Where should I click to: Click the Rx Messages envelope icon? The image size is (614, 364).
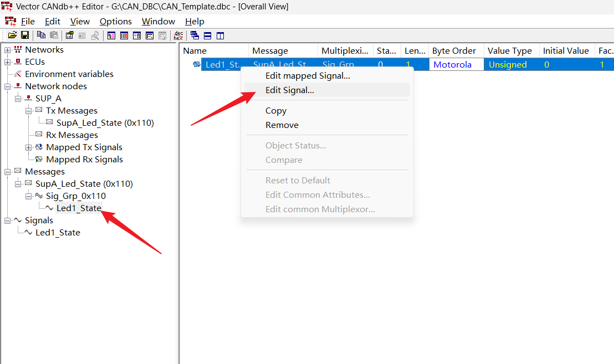pos(39,134)
